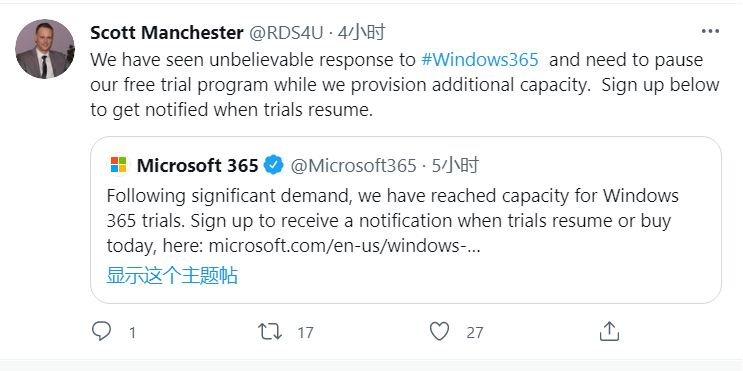The height and width of the screenshot is (371, 743).
Task: Click the 5小时 quoted tweet timestamp
Action: (455, 165)
